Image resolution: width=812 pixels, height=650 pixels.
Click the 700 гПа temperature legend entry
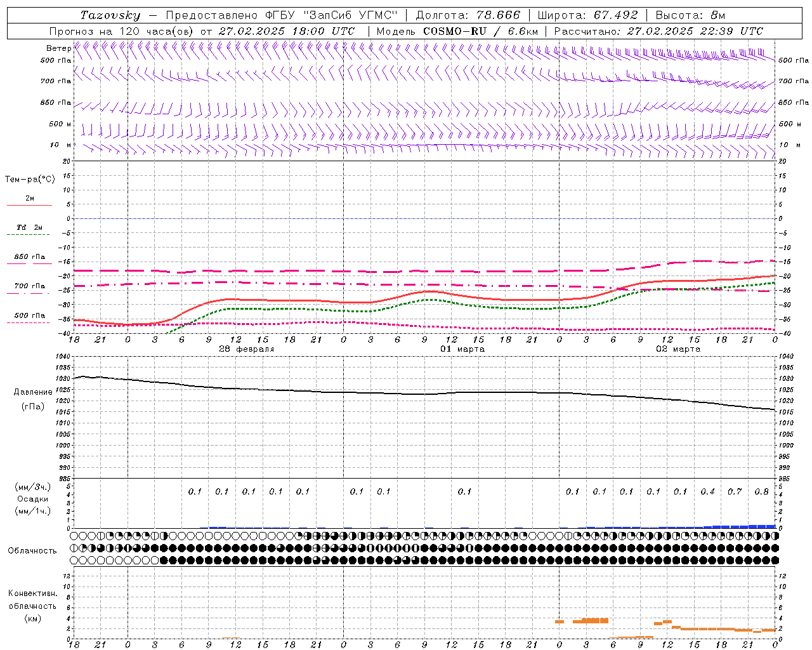click(29, 286)
